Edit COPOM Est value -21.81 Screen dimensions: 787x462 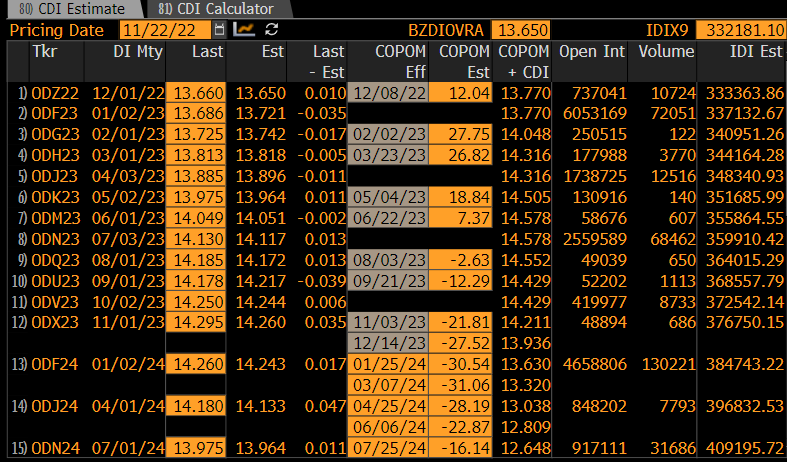point(461,322)
